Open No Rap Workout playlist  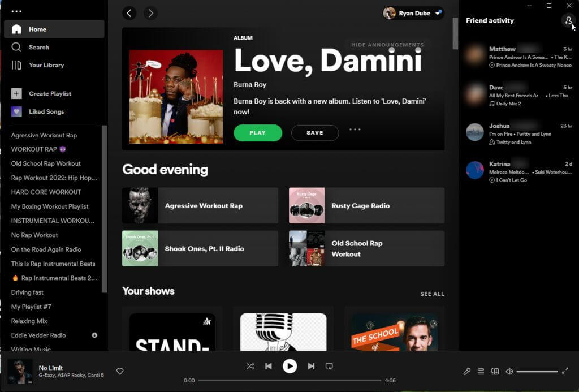(34, 235)
